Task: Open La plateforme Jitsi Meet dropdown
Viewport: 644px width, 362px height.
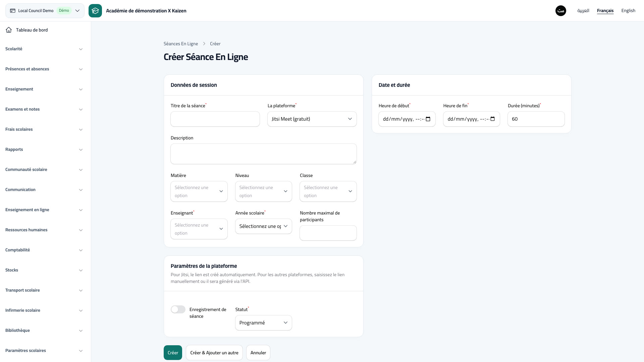Action: tap(312, 119)
